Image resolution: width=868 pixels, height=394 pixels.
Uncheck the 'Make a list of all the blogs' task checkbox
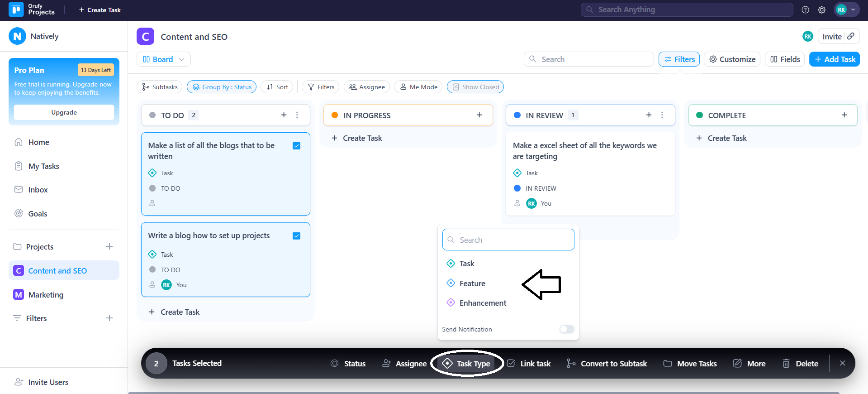pyautogui.click(x=297, y=146)
